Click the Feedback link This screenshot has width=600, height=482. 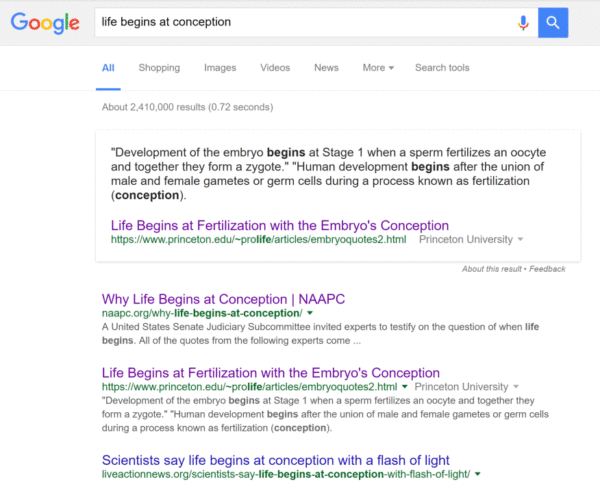click(547, 269)
